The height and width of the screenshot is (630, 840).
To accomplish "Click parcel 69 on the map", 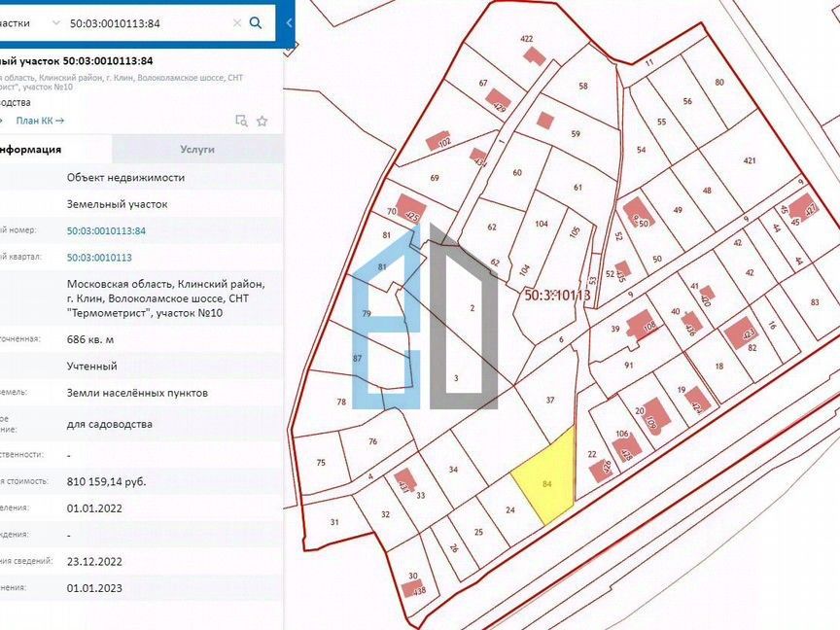I will tap(435, 178).
